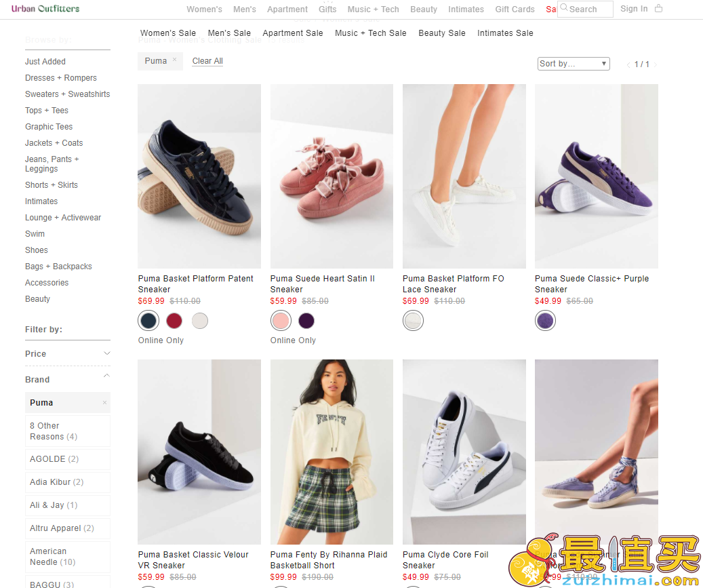
Task: Go to next results page arrow
Action: (655, 64)
